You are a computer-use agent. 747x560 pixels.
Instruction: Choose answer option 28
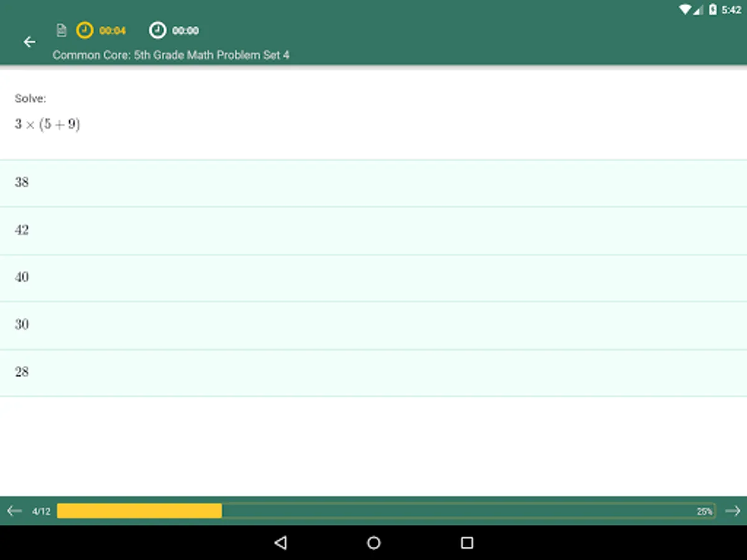tap(374, 372)
